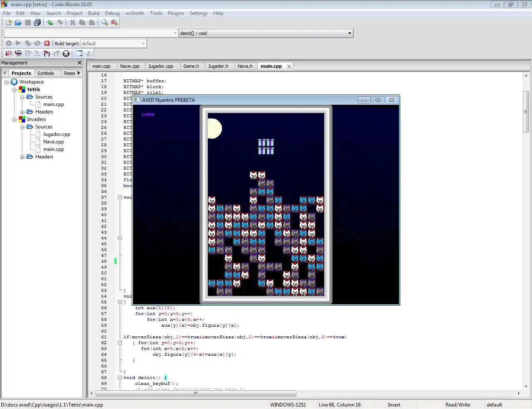Collapse the Sources folder under tetris
This screenshot has width=532, height=409.
(x=22, y=97)
